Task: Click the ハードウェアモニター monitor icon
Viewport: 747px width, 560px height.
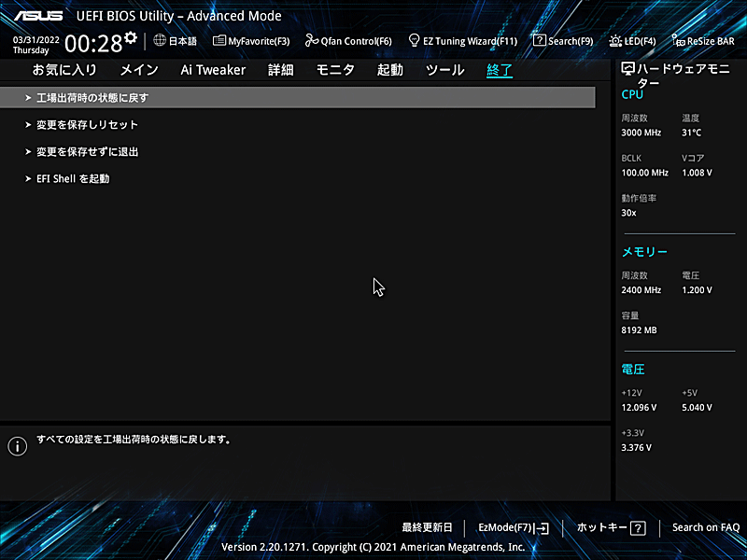Action: (627, 69)
